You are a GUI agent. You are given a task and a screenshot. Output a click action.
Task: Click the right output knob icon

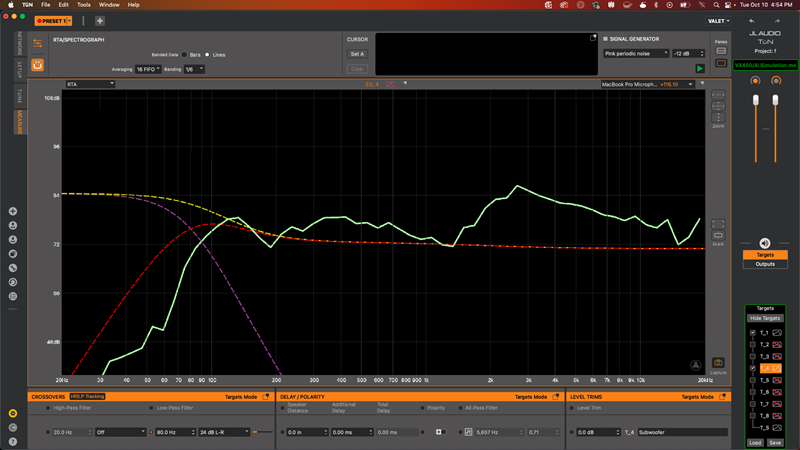coord(776,81)
